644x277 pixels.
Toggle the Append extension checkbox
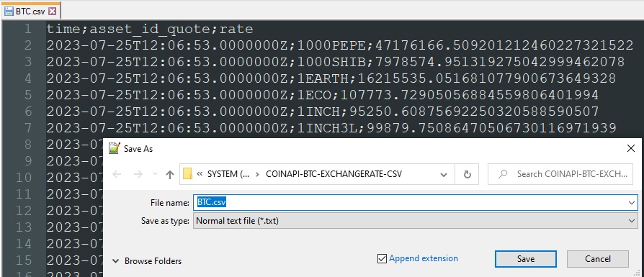click(382, 258)
